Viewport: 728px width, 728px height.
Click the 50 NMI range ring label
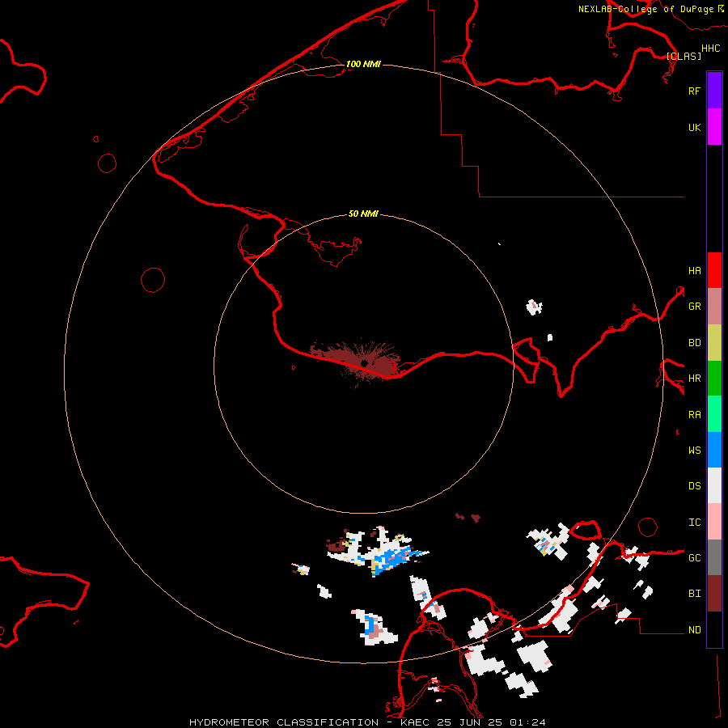363,214
